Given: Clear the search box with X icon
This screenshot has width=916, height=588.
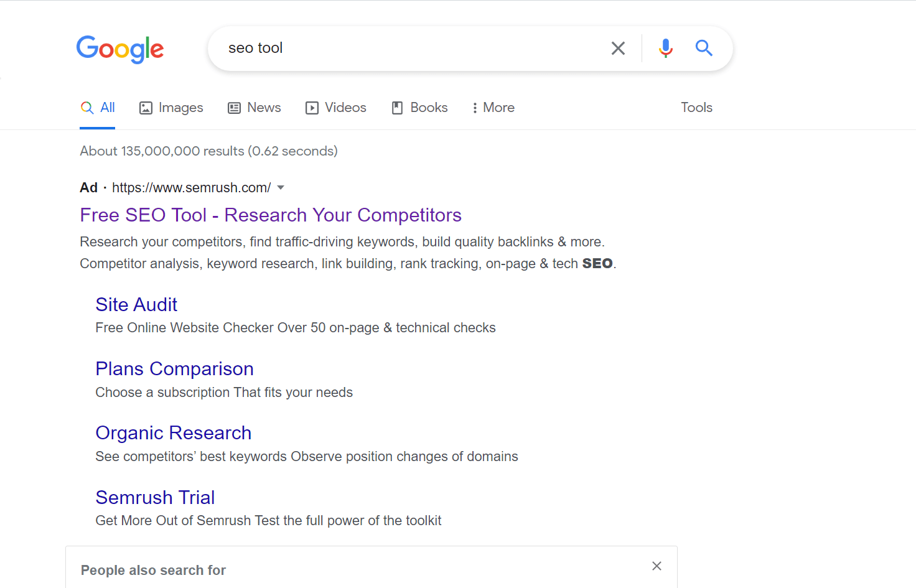Looking at the screenshot, I should (618, 48).
